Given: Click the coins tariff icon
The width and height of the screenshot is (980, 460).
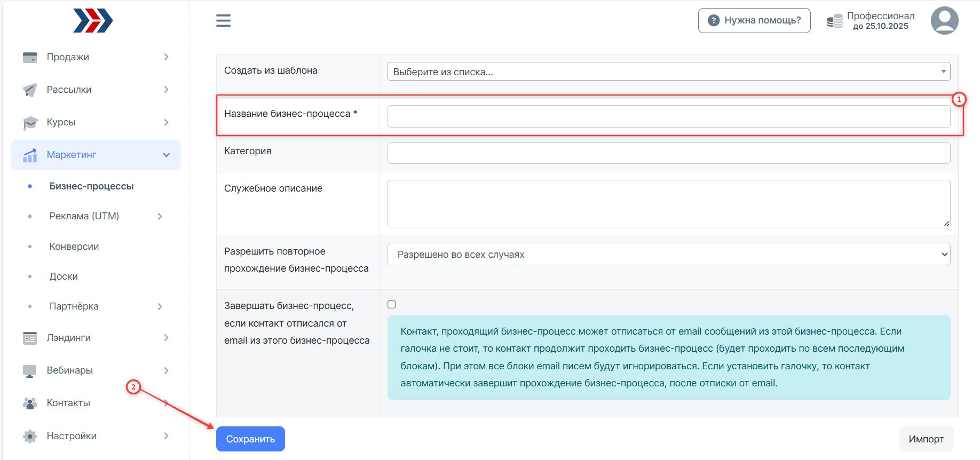Looking at the screenshot, I should click(x=834, y=21).
